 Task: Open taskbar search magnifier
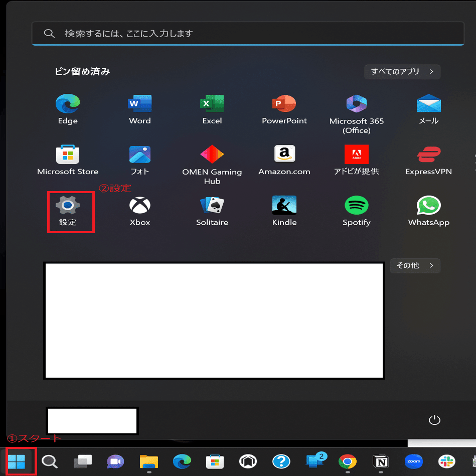49,462
